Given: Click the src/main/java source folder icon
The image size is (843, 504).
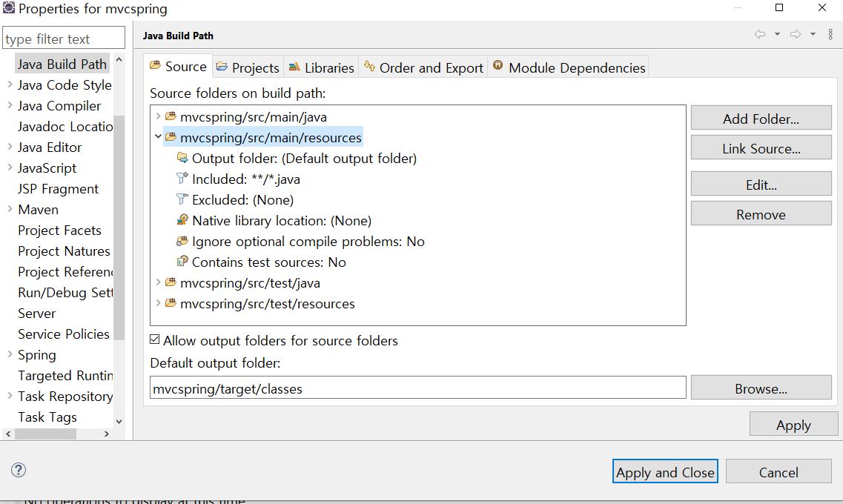Looking at the screenshot, I should [171, 116].
